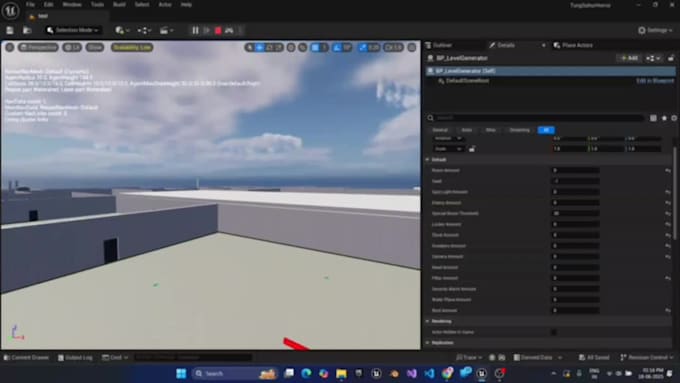Open the content browse folder icon in the toolbar
The width and height of the screenshot is (680, 383).
27,30
